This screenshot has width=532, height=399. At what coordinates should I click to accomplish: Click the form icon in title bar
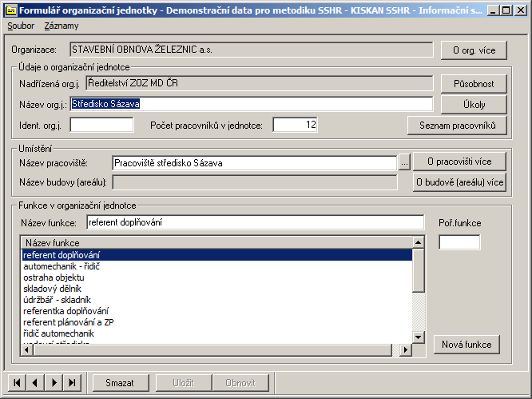point(11,10)
